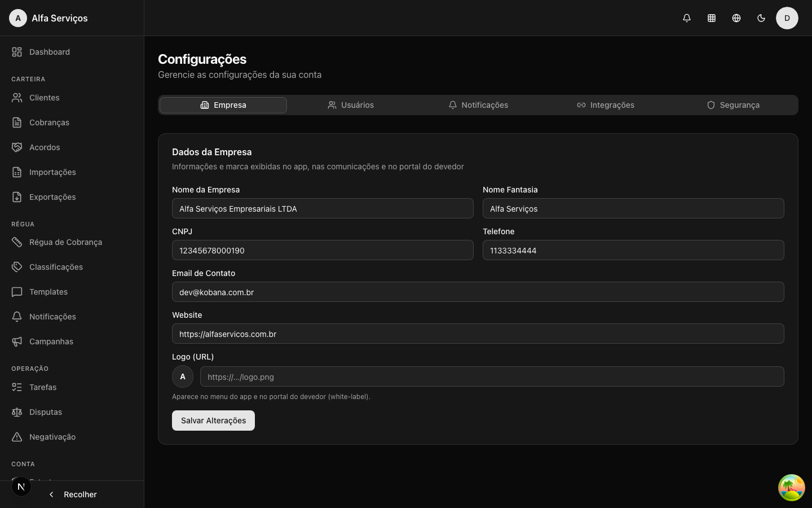Select the Empresa tab
The height and width of the screenshot is (508, 812).
pyautogui.click(x=223, y=105)
